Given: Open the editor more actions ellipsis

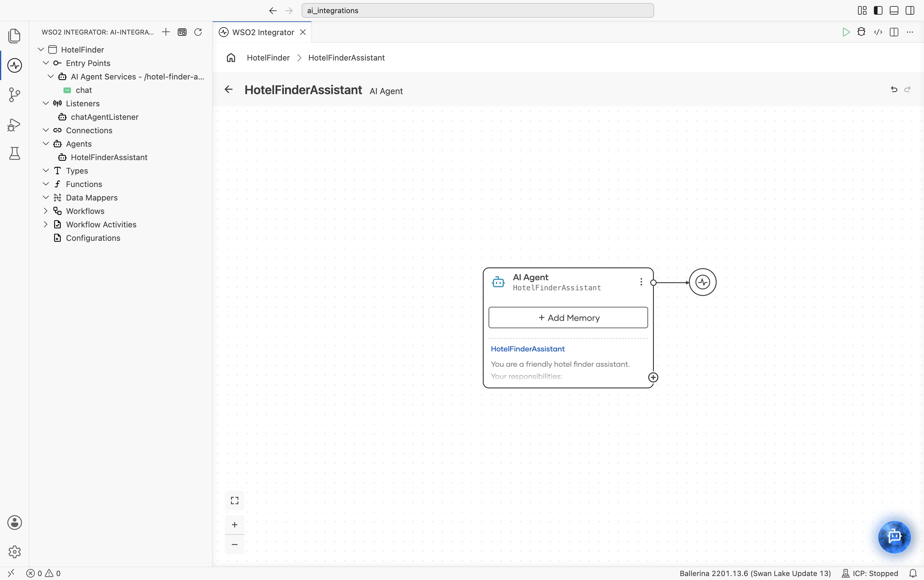Looking at the screenshot, I should pos(910,32).
